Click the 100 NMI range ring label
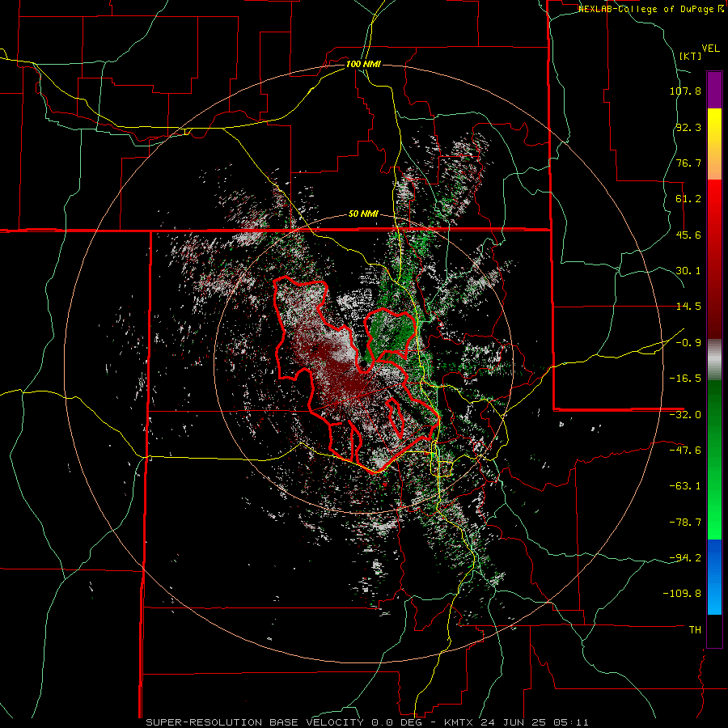This screenshot has height=728, width=728. [x=363, y=64]
